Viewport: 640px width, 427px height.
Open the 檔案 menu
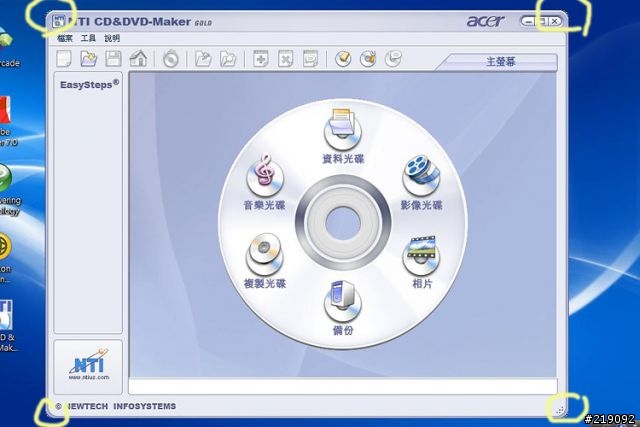click(65, 38)
